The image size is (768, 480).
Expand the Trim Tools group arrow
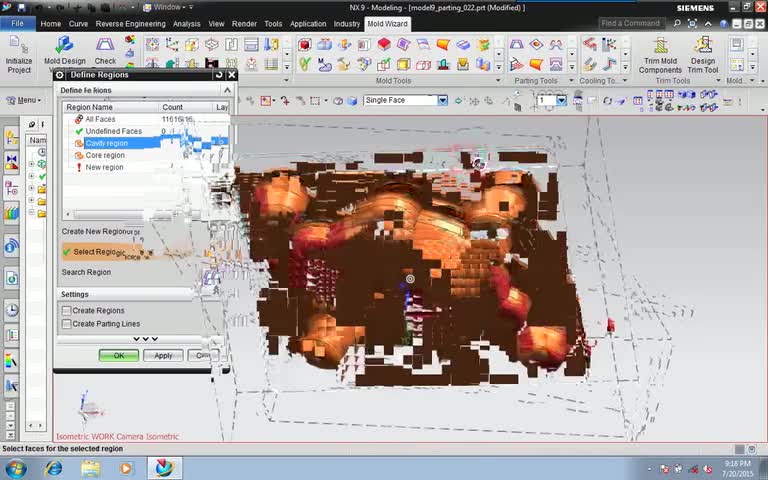click(719, 81)
